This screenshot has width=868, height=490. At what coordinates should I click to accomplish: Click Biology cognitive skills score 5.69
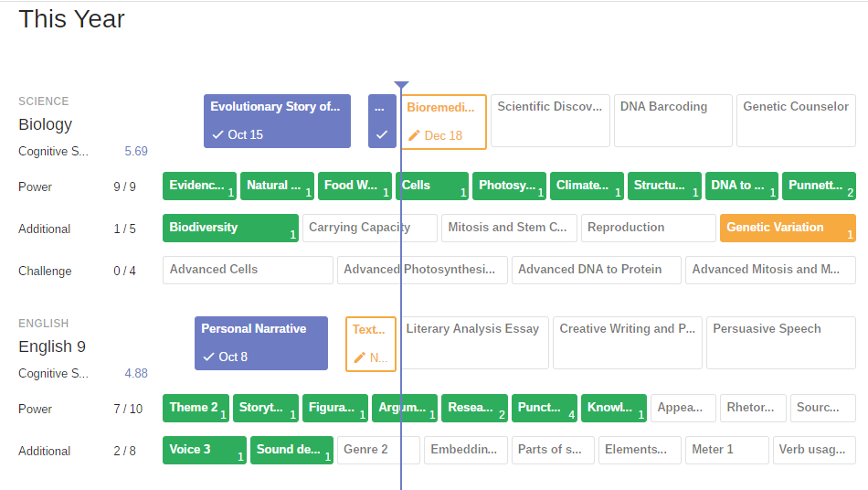(x=136, y=152)
